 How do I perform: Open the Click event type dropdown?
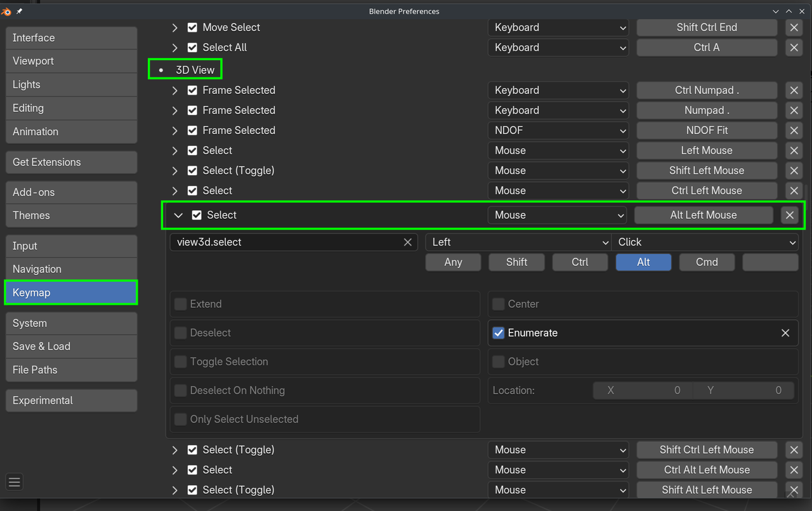click(x=705, y=242)
